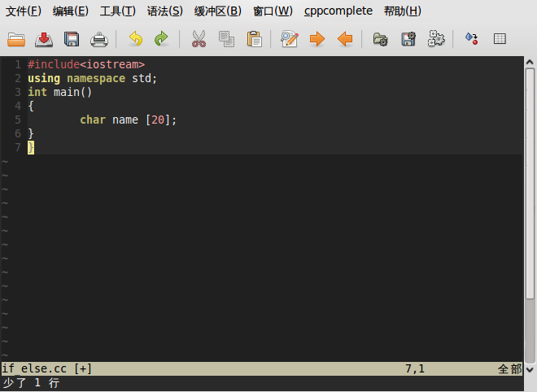Place cursor on #include<iostream> line
This screenshot has width=537, height=392.
pos(86,64)
